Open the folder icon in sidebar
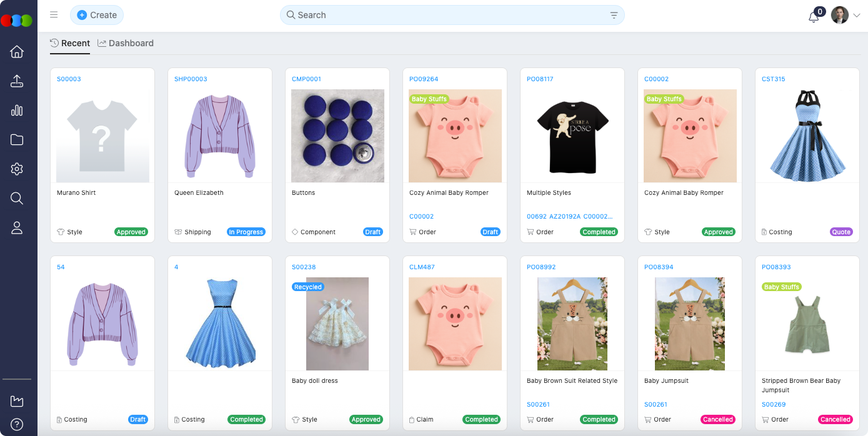Image resolution: width=868 pixels, height=436 pixels. click(x=17, y=140)
